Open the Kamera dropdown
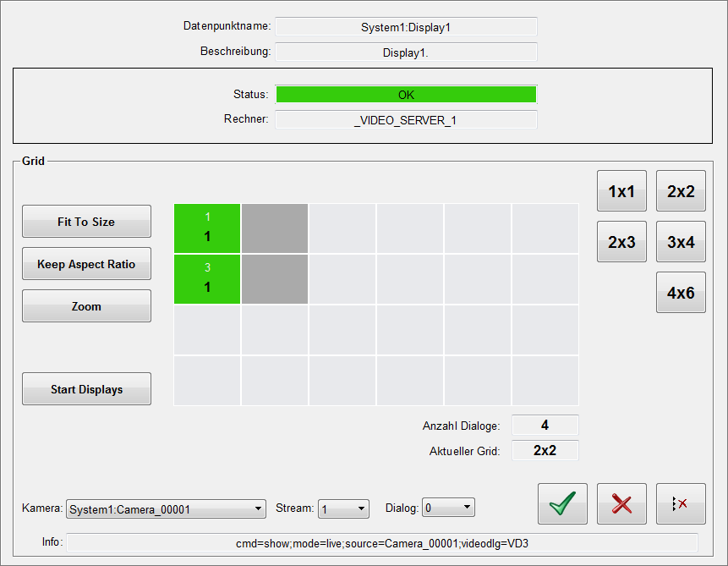Screen dimensions: 728x566 click(x=166, y=508)
